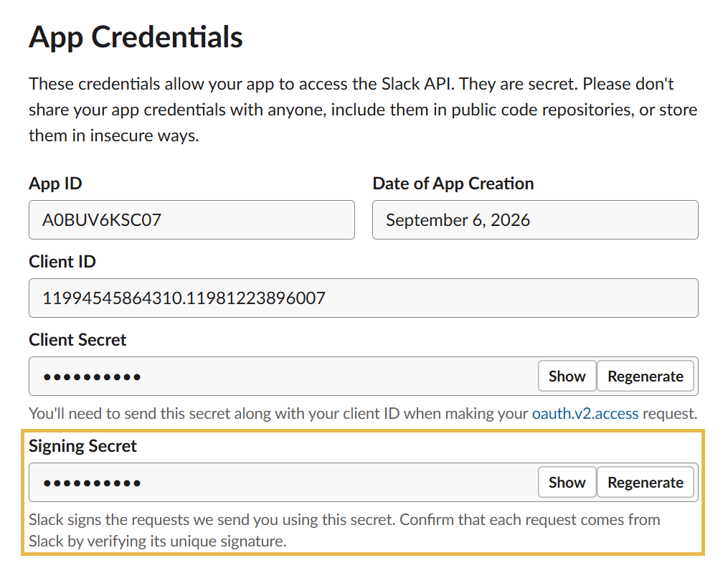Click the Client Secret label
The width and height of the screenshot is (728, 563).
pos(77,340)
